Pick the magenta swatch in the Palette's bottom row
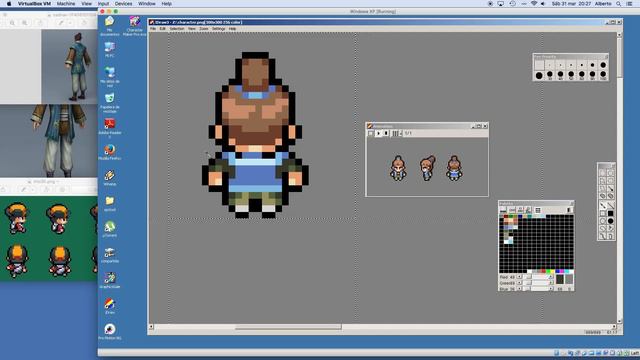The width and height of the screenshot is (640, 360). click(562, 271)
